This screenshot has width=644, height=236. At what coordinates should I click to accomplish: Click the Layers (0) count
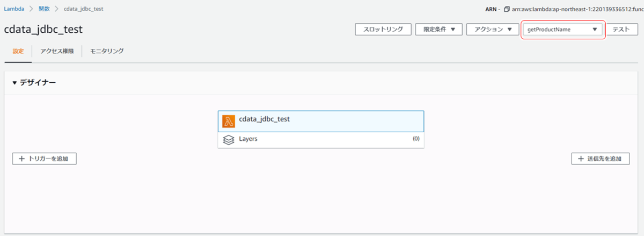pyautogui.click(x=415, y=139)
